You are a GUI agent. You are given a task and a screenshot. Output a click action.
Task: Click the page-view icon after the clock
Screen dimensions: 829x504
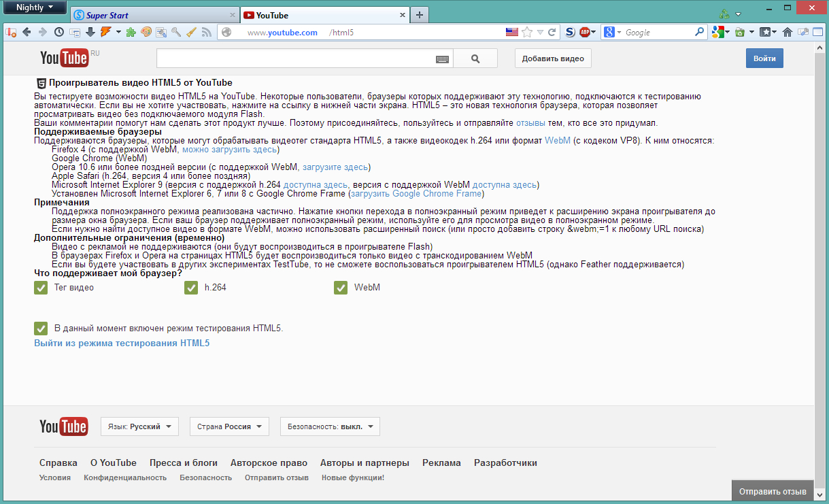(x=75, y=32)
